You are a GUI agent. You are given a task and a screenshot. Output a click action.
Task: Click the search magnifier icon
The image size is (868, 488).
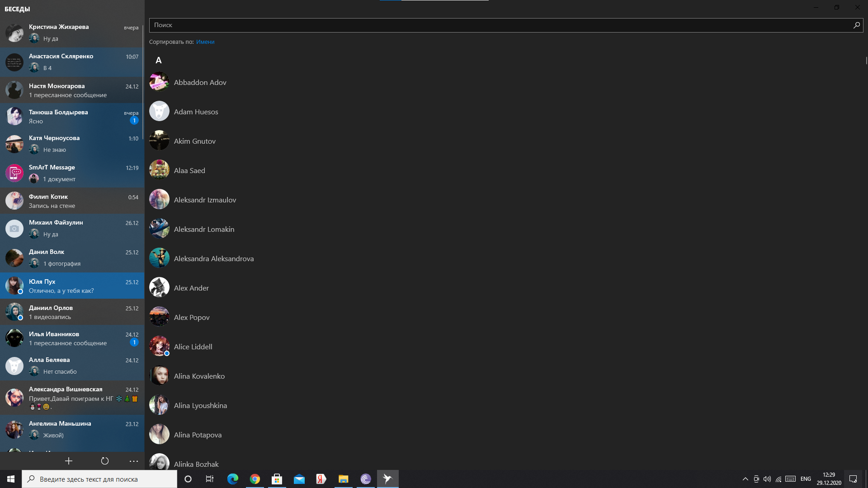coord(856,25)
